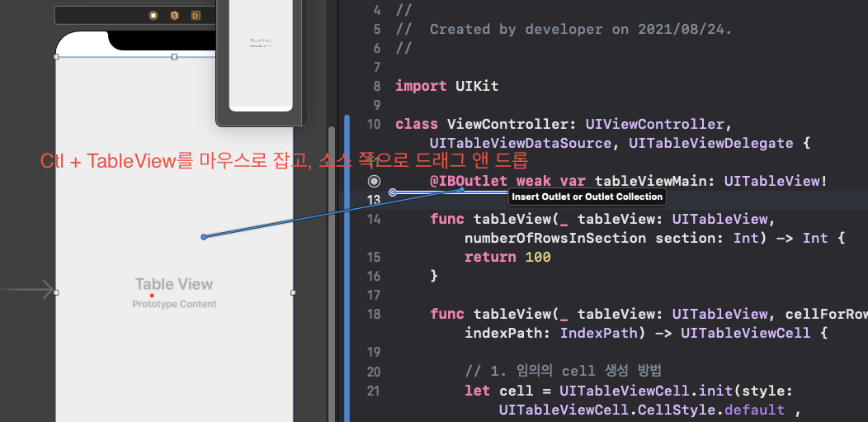
Task: Click the "import" keyword on line 8
Action: pos(421,86)
